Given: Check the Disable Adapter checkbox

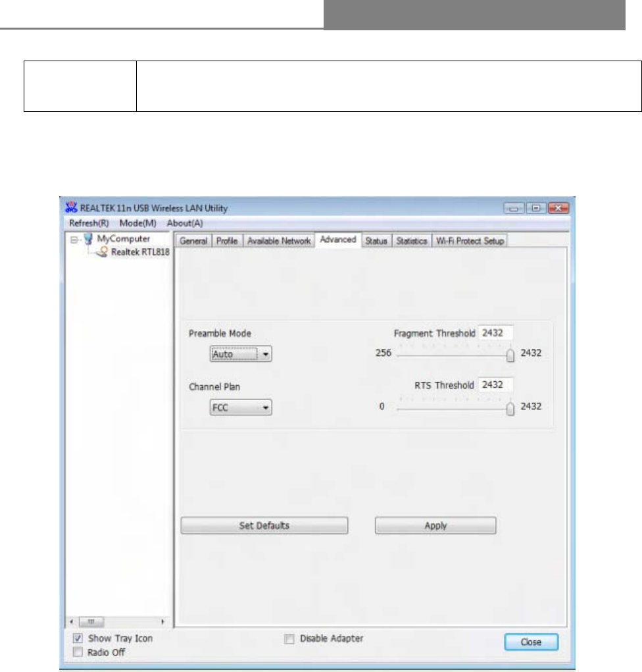Looking at the screenshot, I should click(x=289, y=639).
